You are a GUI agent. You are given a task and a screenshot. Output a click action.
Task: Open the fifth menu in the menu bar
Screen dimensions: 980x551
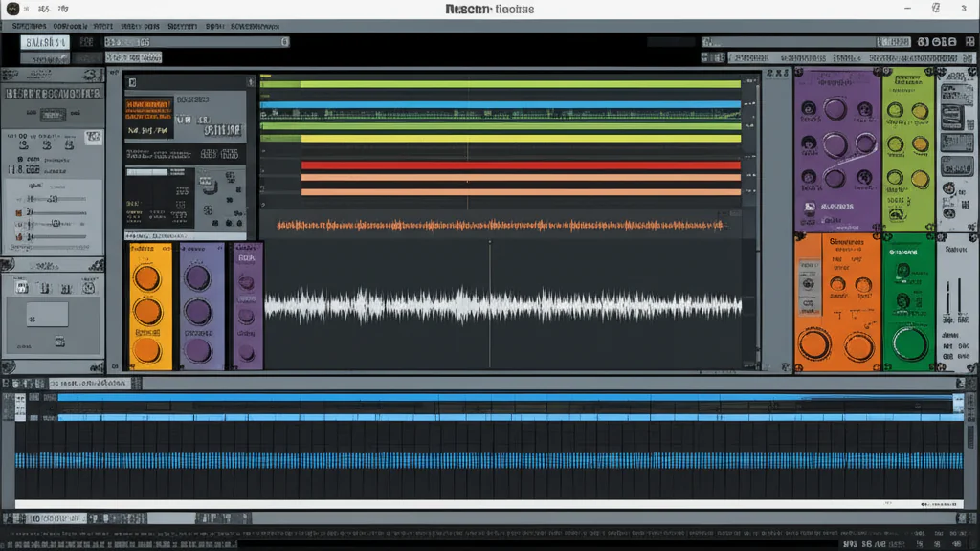point(182,26)
